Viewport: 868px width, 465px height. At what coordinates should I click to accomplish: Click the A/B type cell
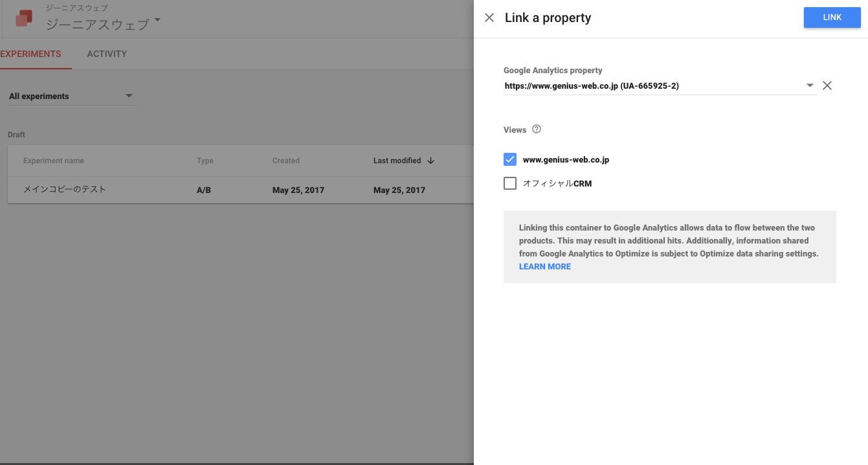coord(204,190)
